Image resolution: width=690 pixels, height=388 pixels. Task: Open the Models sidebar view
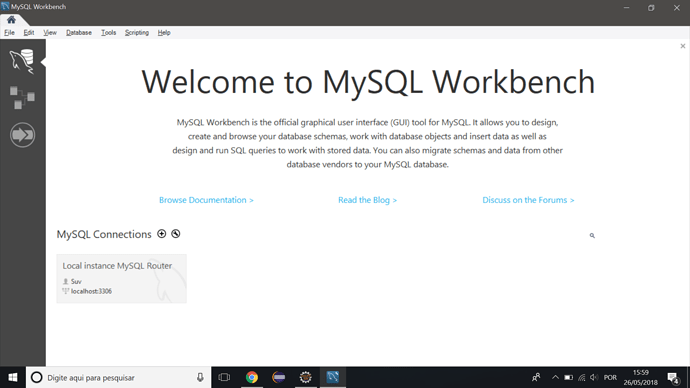pyautogui.click(x=22, y=97)
